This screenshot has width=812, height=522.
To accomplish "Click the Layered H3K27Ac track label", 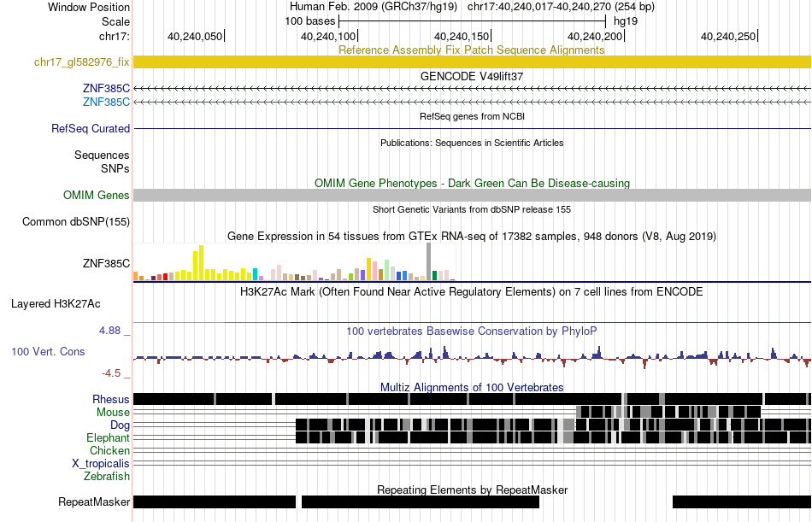I will click(56, 304).
